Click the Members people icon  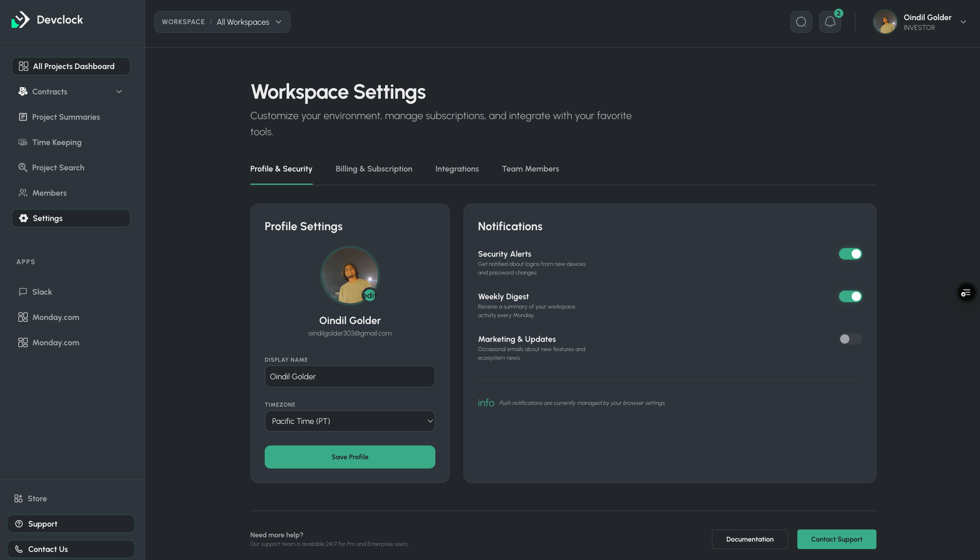(x=23, y=193)
